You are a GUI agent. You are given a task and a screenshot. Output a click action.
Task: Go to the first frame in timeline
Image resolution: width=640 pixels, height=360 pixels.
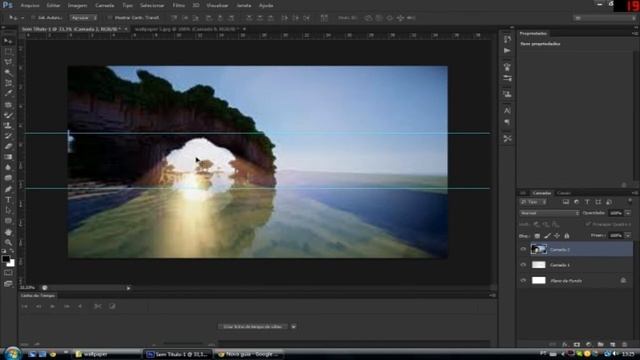click(x=24, y=306)
